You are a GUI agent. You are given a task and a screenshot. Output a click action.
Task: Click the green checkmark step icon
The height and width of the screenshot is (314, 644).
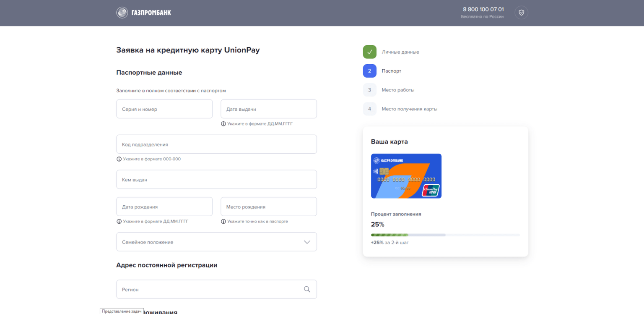369,52
